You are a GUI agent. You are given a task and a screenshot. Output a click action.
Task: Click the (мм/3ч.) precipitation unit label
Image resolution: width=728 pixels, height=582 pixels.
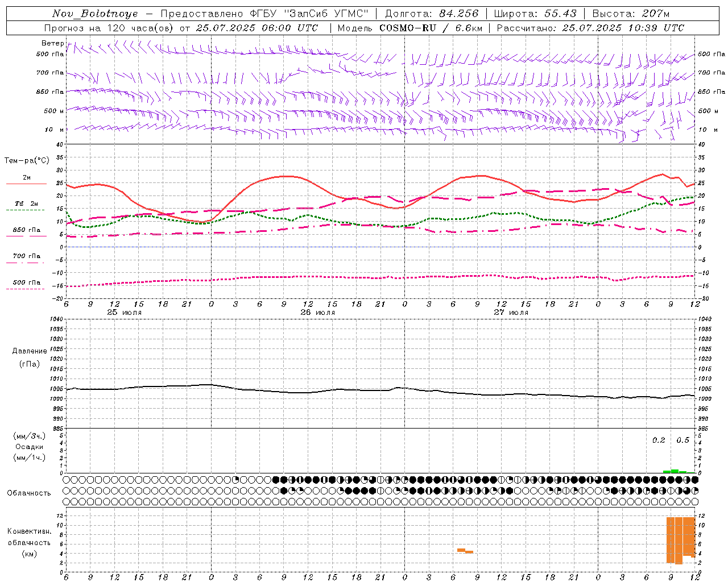30,436
